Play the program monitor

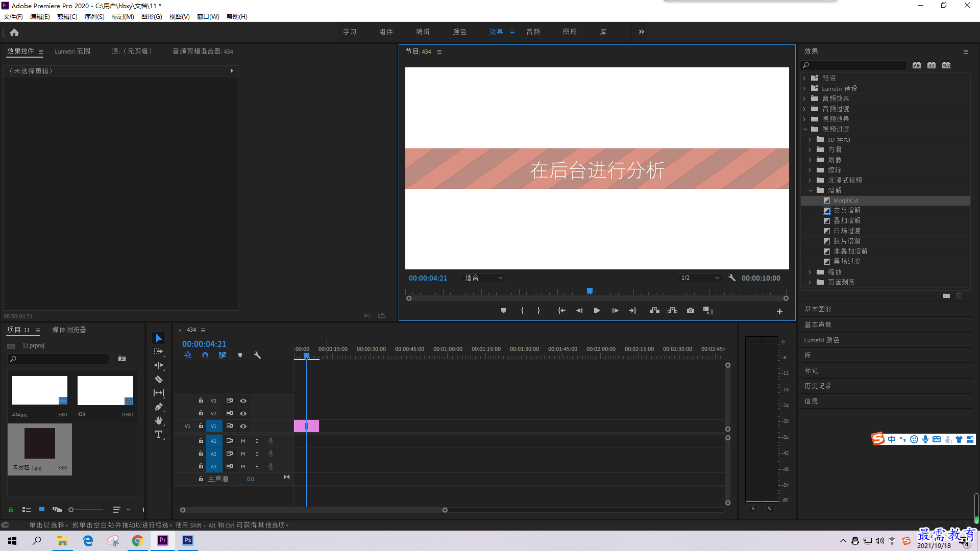pos(597,311)
